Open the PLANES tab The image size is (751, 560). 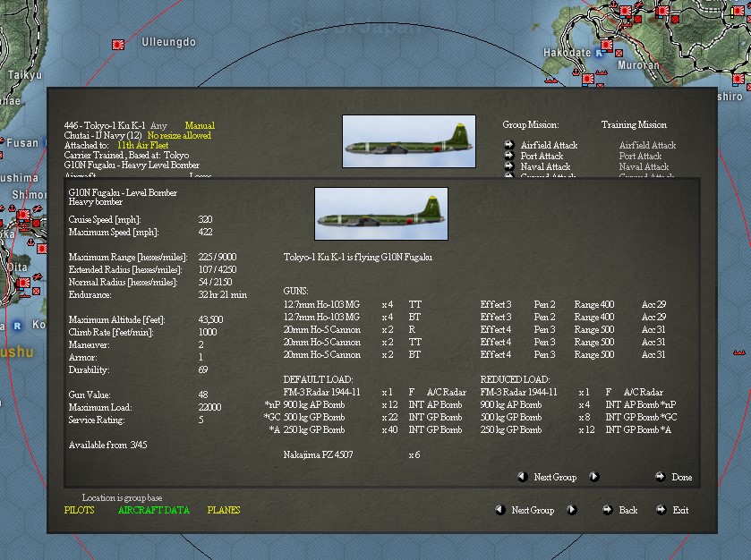tap(224, 510)
